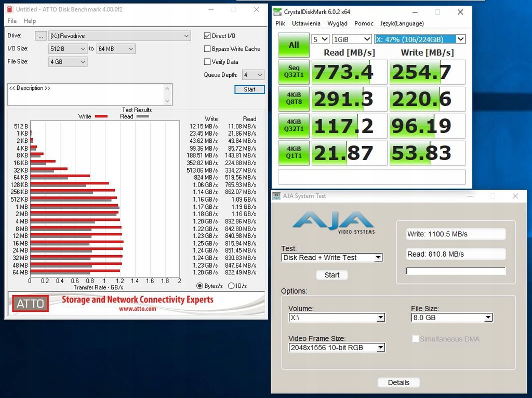The height and width of the screenshot is (398, 532).
Task: Click the ATTO write value 1.25 GB/s
Action: pos(205,243)
